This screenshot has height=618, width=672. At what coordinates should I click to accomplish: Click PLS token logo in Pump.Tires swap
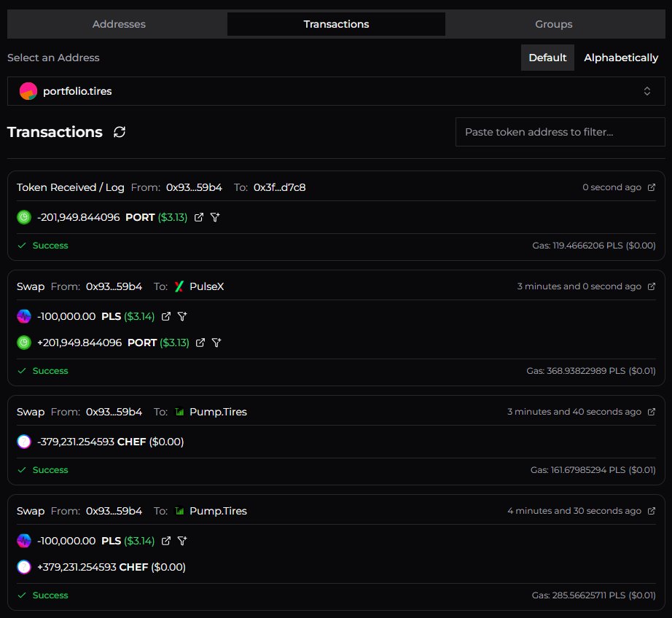tap(24, 541)
